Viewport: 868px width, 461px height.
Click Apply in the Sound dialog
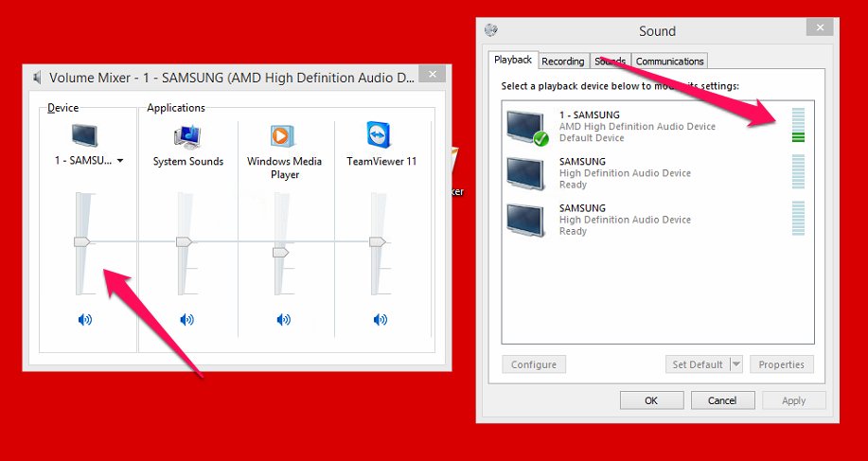click(794, 400)
